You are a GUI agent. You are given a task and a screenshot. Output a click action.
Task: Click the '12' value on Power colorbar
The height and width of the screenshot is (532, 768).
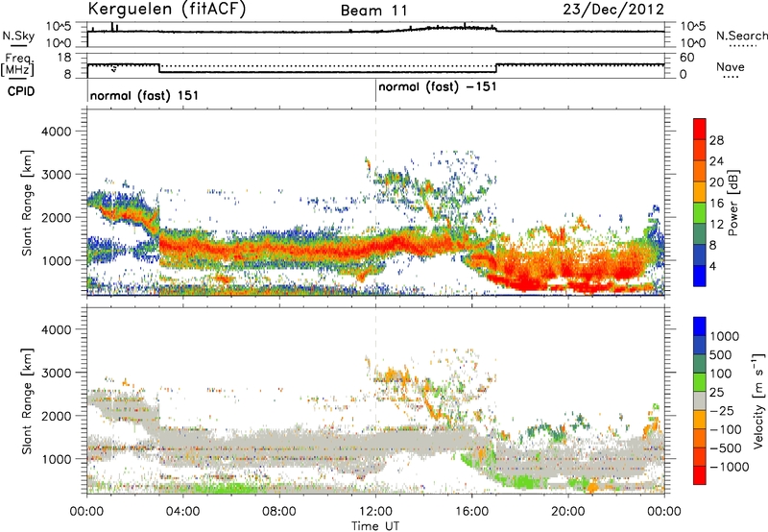pyautogui.click(x=716, y=225)
